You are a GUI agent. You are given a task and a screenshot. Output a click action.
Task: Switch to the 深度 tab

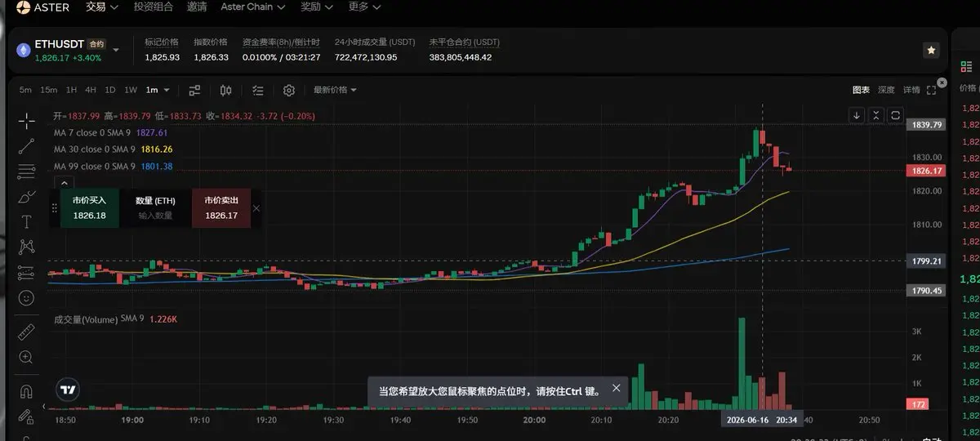click(x=886, y=90)
